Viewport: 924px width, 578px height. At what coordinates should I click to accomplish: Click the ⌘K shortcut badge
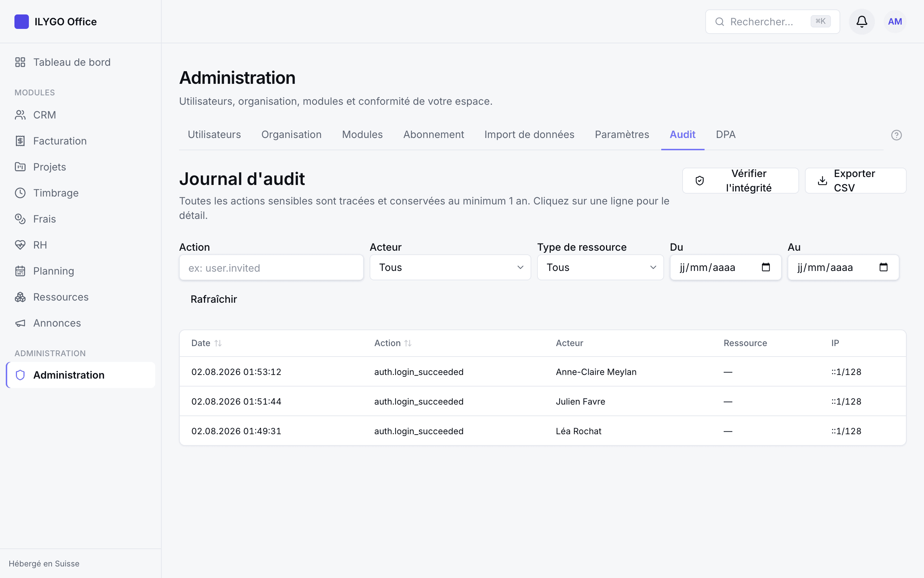pyautogui.click(x=820, y=21)
